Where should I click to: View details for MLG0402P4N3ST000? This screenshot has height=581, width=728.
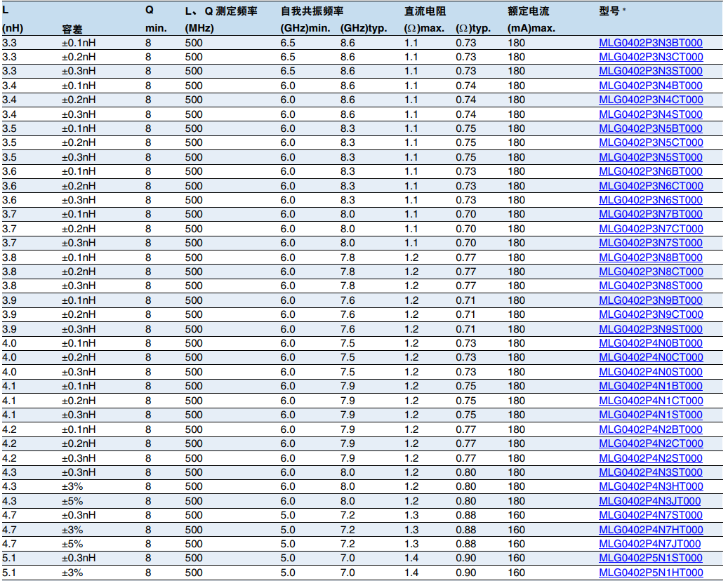(651, 472)
